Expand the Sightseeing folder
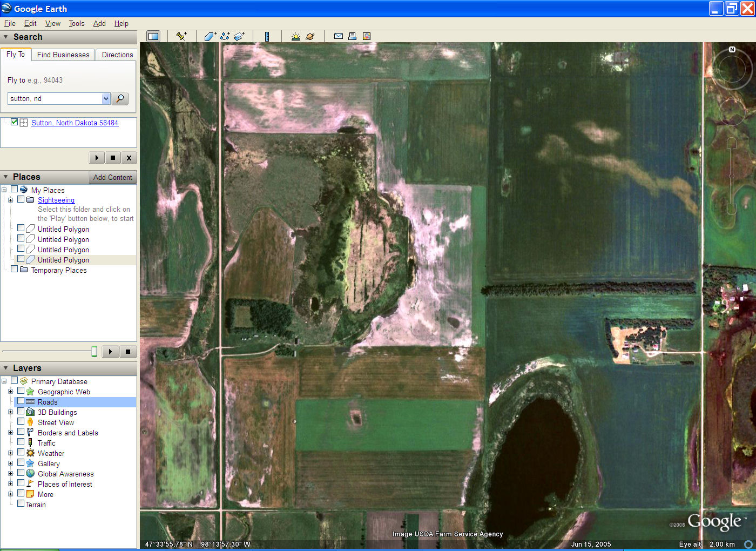756x551 pixels. pos(10,200)
